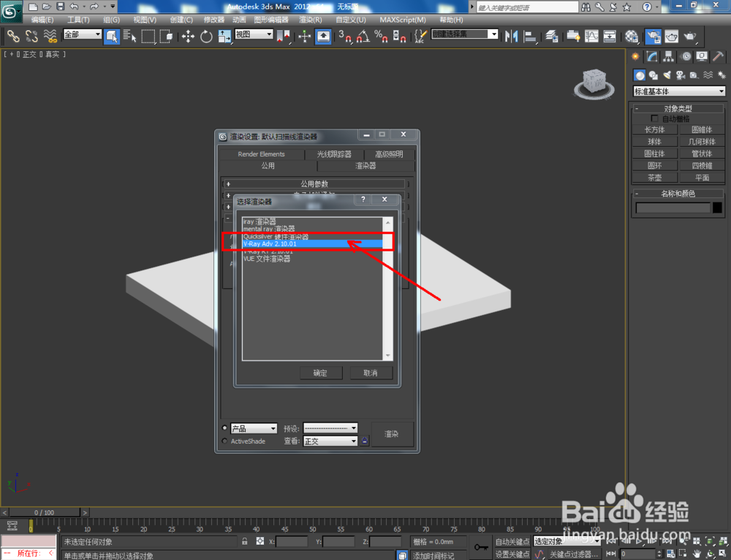Toggle the Percent Snap button
The width and height of the screenshot is (731, 560).
pos(382,36)
